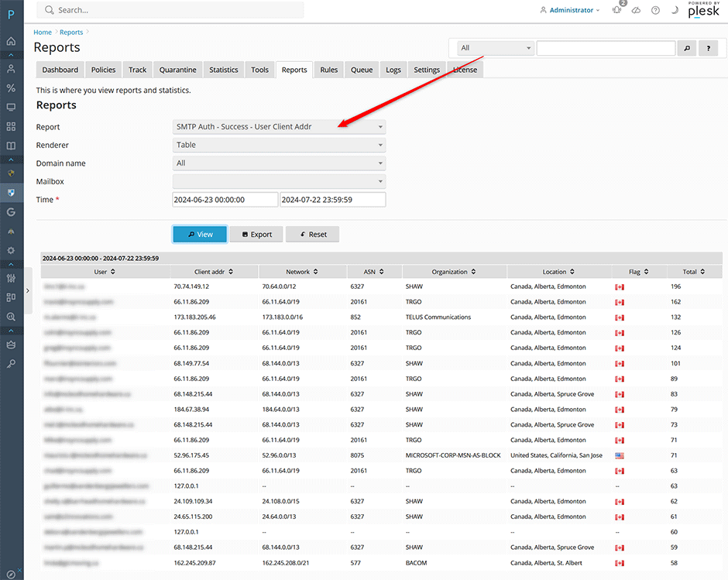Image resolution: width=728 pixels, height=580 pixels.
Task: Switch to the Rules tab
Action: 328,70
